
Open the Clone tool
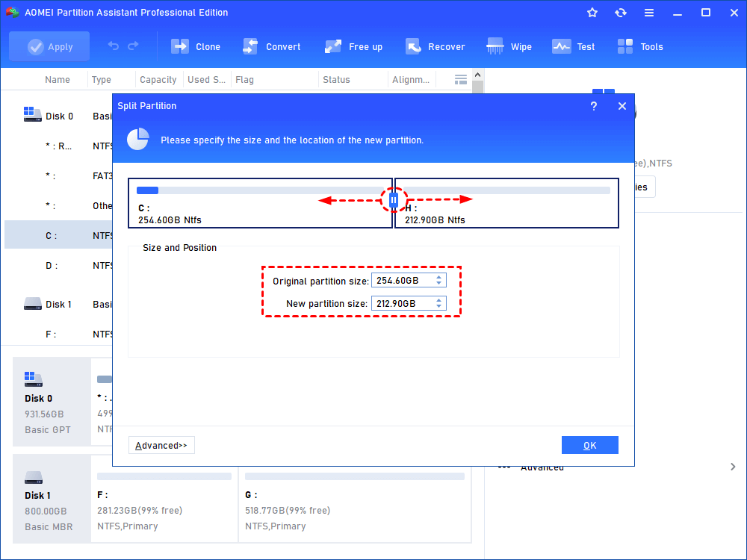point(196,46)
